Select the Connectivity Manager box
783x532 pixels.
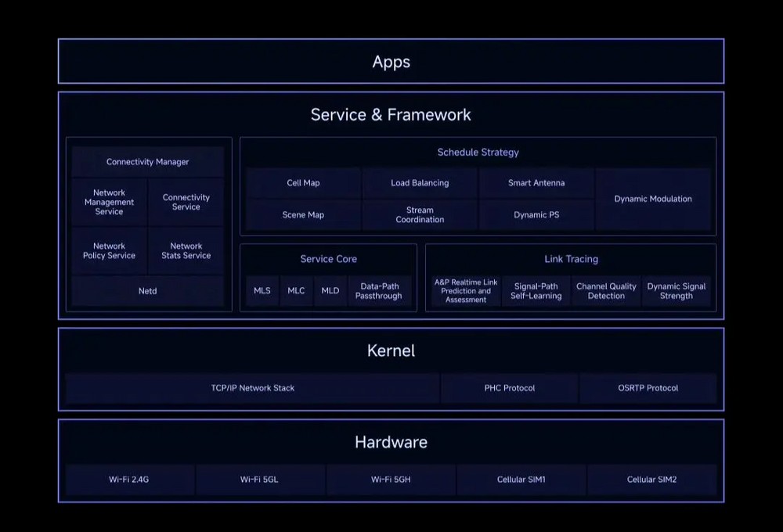point(148,162)
